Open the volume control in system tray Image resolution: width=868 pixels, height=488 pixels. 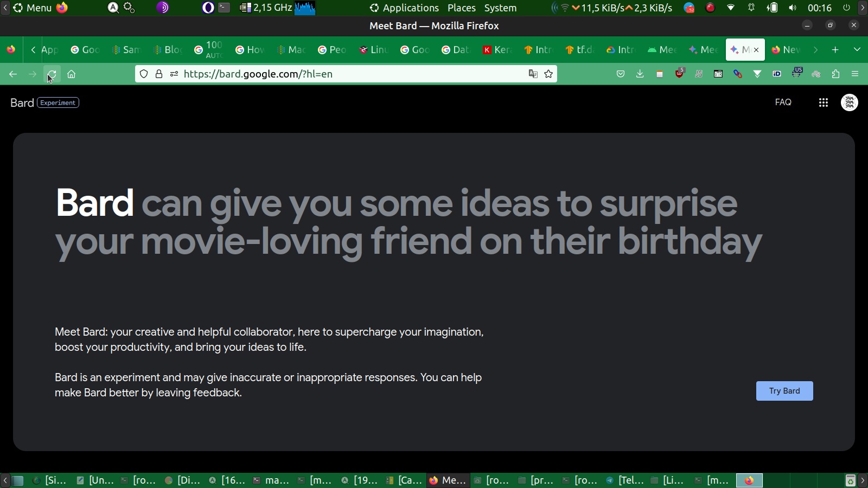pos(793,8)
